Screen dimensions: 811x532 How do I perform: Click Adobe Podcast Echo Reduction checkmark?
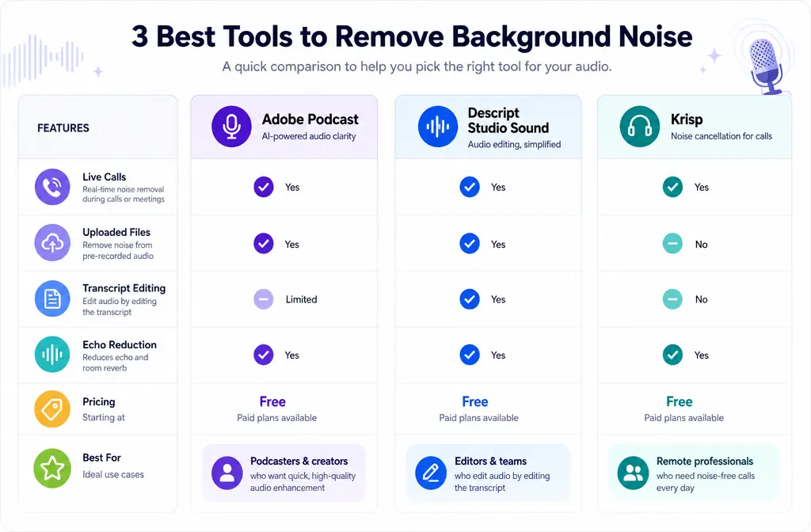tap(264, 355)
